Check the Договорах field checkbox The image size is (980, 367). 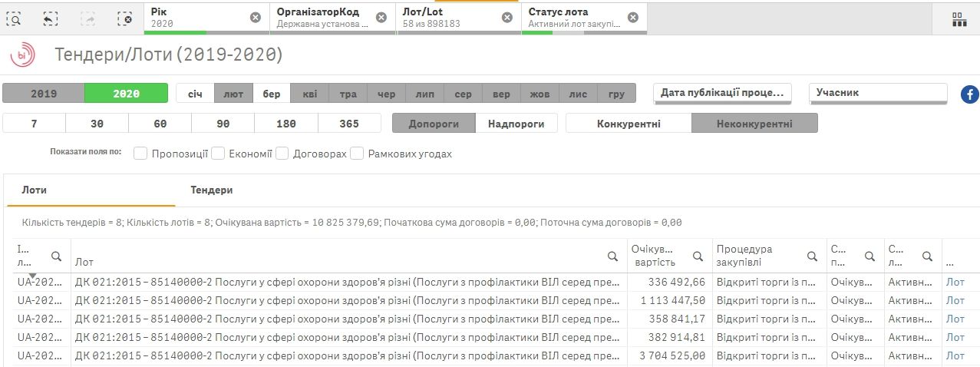pos(282,154)
